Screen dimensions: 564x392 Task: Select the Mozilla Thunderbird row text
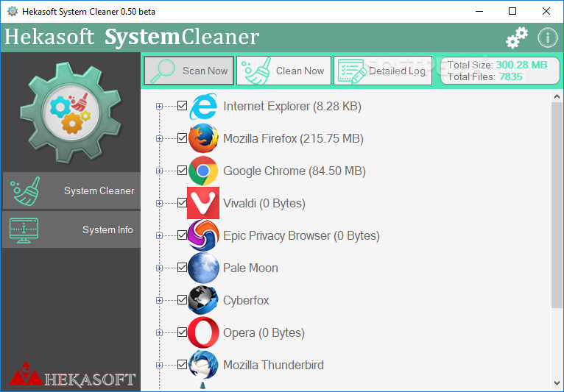coord(273,365)
